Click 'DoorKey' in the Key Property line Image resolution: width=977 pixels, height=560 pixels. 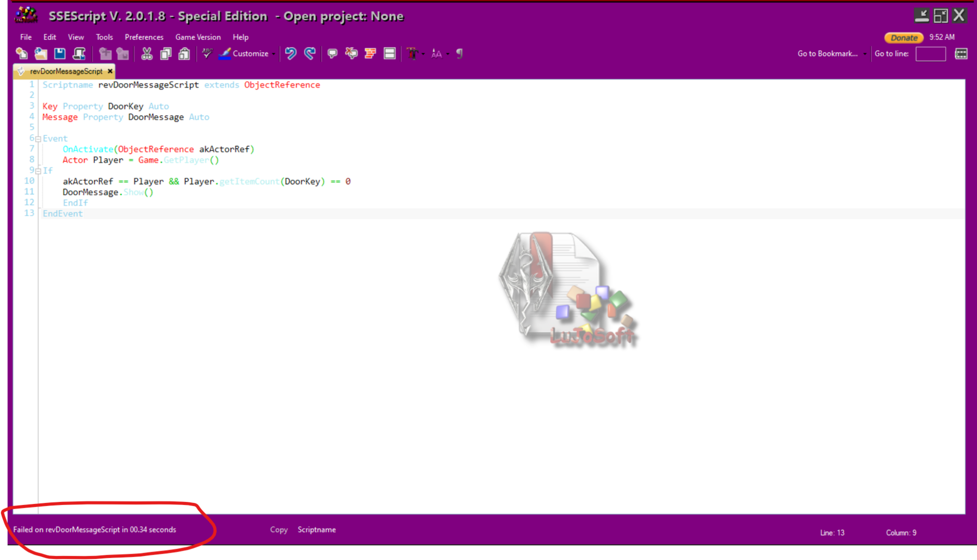click(125, 106)
